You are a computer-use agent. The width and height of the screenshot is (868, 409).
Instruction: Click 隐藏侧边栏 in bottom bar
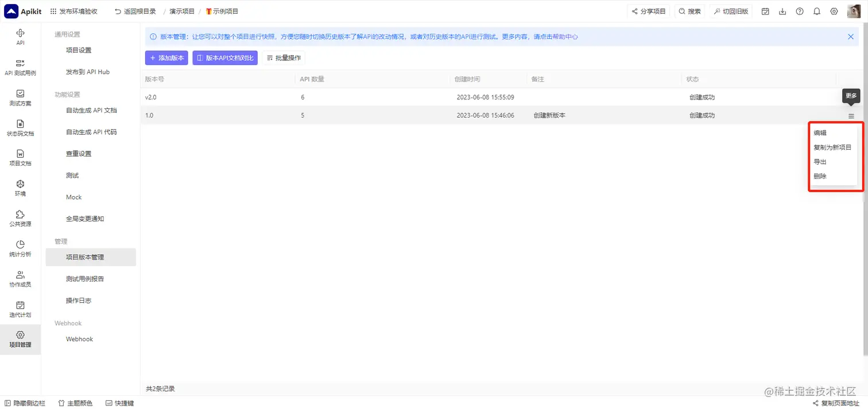point(25,403)
